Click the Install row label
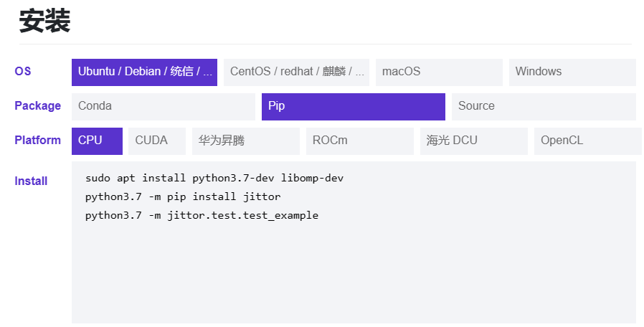 (31, 181)
